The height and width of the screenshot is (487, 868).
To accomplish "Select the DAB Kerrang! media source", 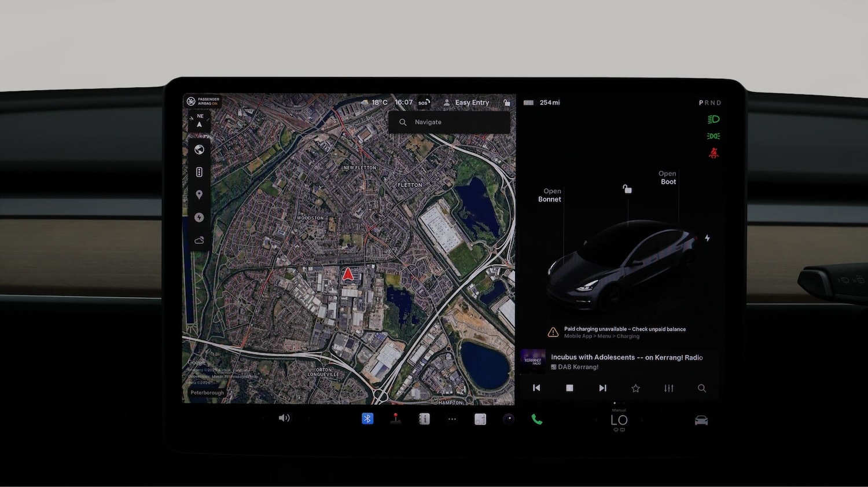I will [x=578, y=367].
